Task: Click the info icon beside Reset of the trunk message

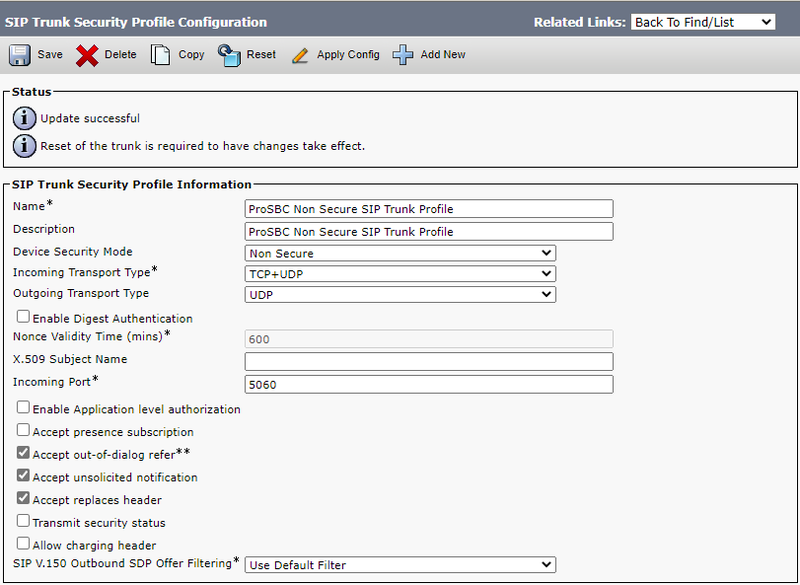Action: click(24, 146)
